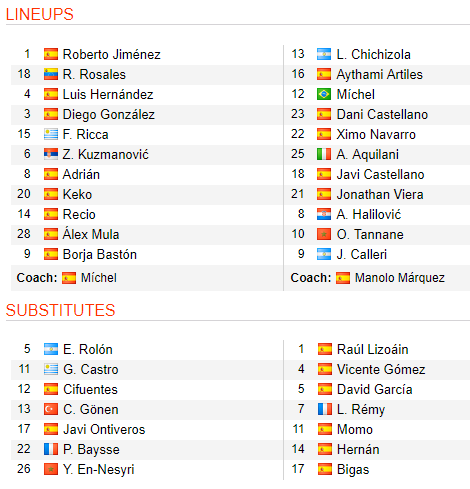The image size is (470, 489).
Task: Select substitute Raúl Lizoáin
Action: tap(372, 349)
